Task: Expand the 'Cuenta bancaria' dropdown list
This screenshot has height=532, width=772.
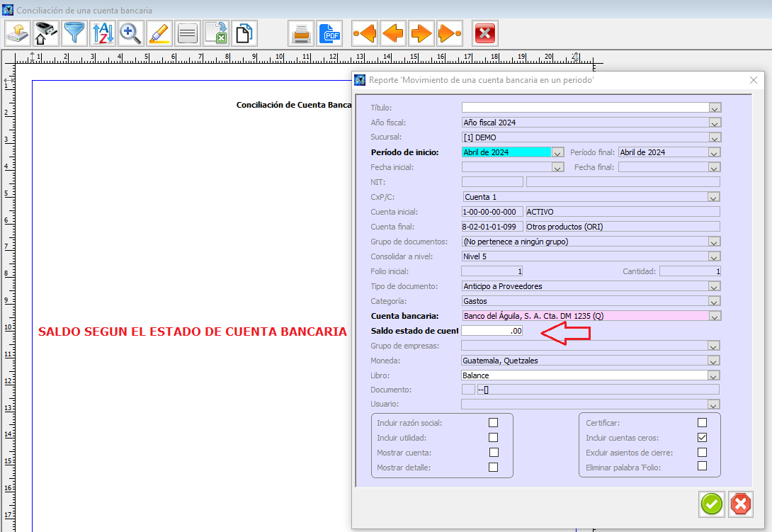Action: [715, 316]
